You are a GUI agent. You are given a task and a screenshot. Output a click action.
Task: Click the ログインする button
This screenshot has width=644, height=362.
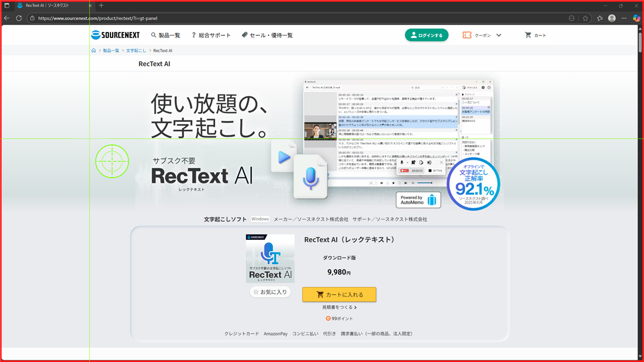[426, 35]
